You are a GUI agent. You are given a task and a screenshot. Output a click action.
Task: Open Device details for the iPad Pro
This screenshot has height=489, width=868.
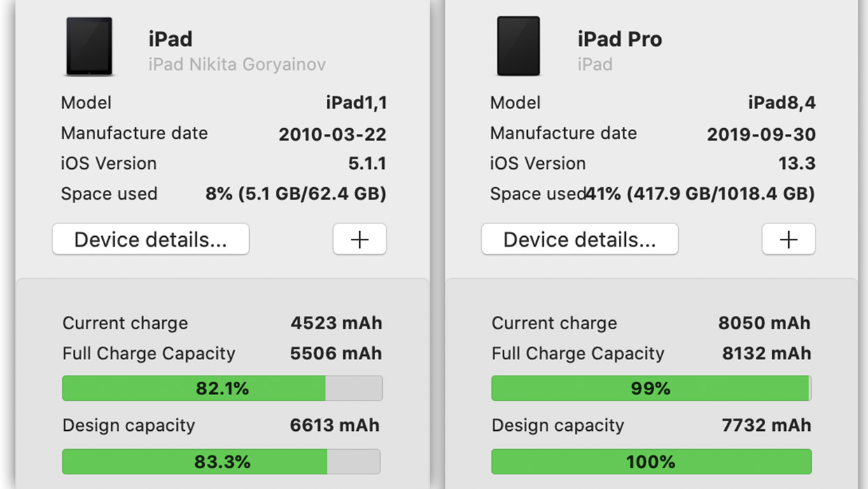580,240
